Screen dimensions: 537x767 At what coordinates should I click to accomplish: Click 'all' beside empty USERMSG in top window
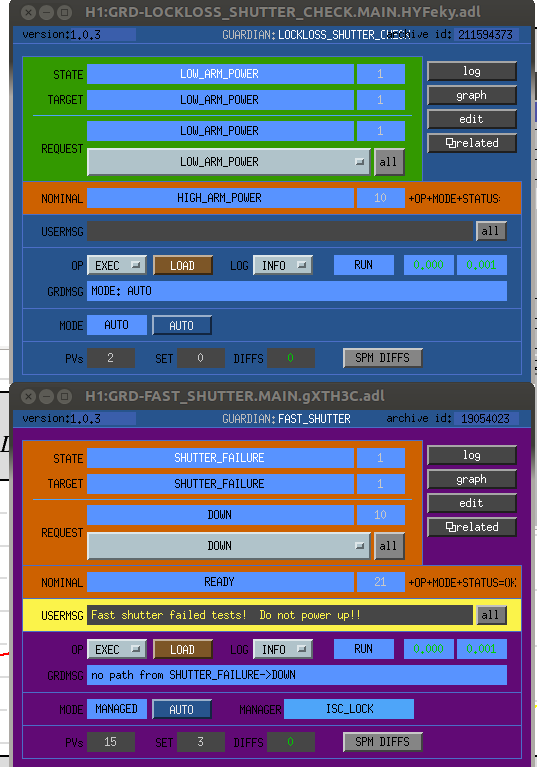tap(491, 231)
